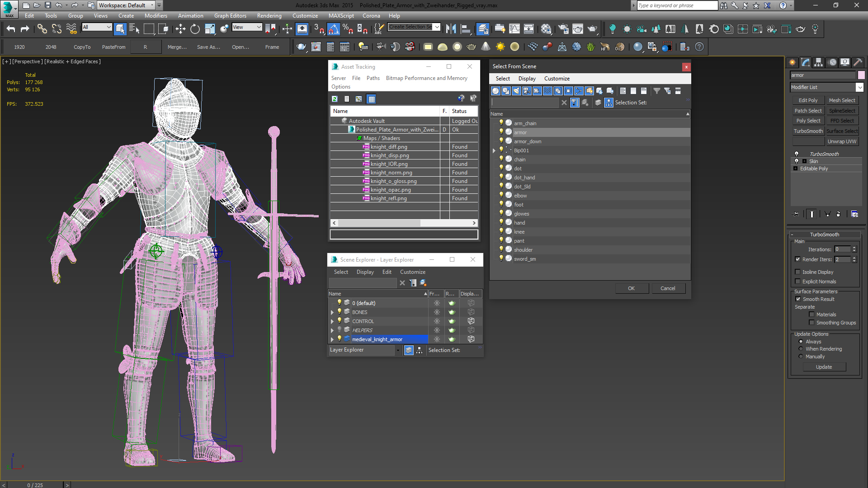868x488 pixels.
Task: Click the pink object color swatch
Action: pyautogui.click(x=861, y=75)
